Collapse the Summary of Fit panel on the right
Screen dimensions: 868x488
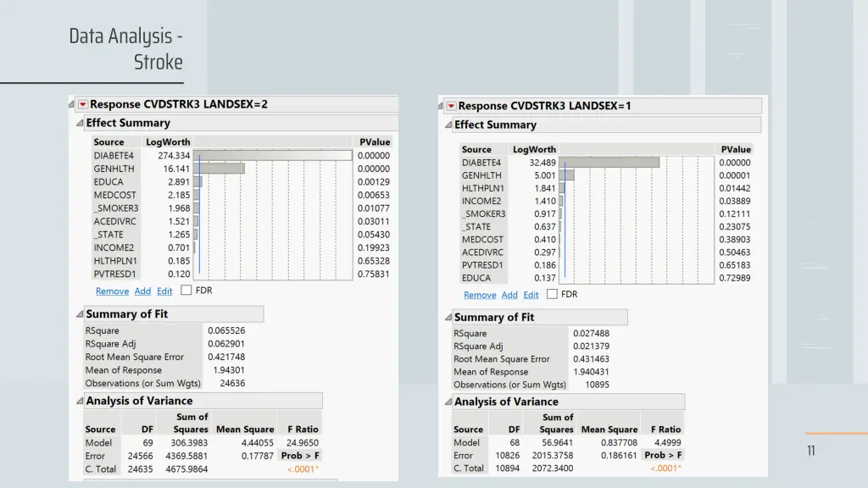tap(448, 317)
